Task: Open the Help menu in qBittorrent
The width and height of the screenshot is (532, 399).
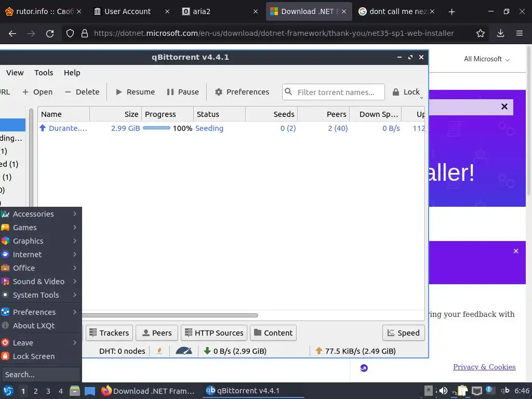Action: pyautogui.click(x=72, y=73)
